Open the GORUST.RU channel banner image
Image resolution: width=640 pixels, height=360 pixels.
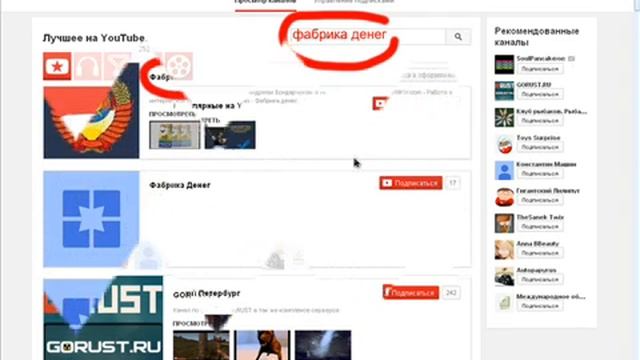click(103, 318)
